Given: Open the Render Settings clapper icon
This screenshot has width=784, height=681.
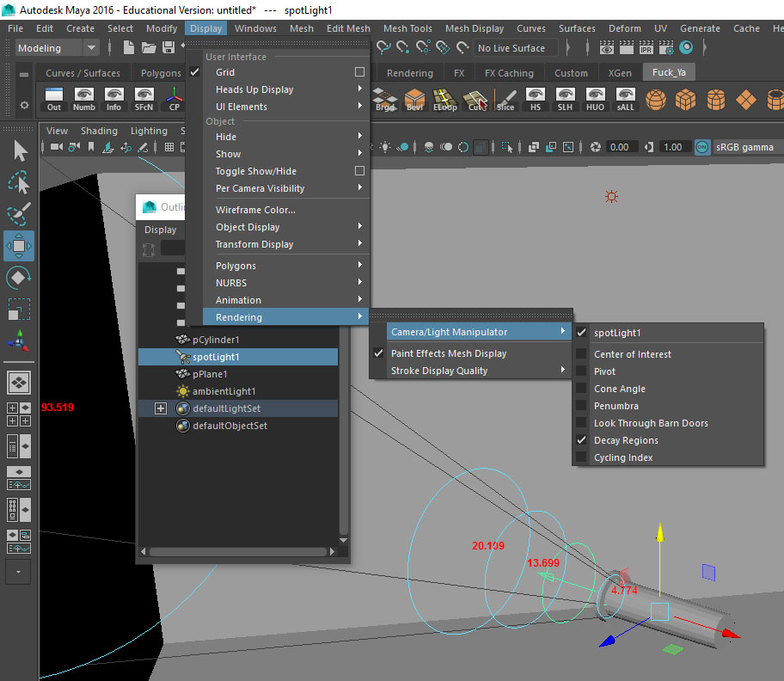Looking at the screenshot, I should (x=666, y=47).
